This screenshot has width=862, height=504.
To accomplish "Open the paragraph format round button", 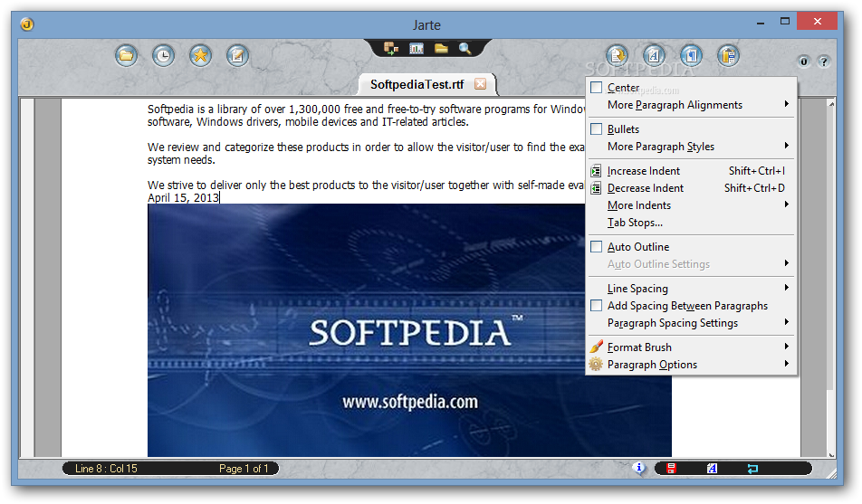I will click(x=692, y=55).
